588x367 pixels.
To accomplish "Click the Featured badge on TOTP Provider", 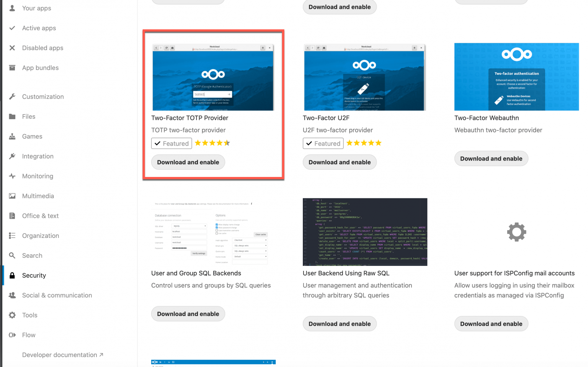I will pos(171,143).
